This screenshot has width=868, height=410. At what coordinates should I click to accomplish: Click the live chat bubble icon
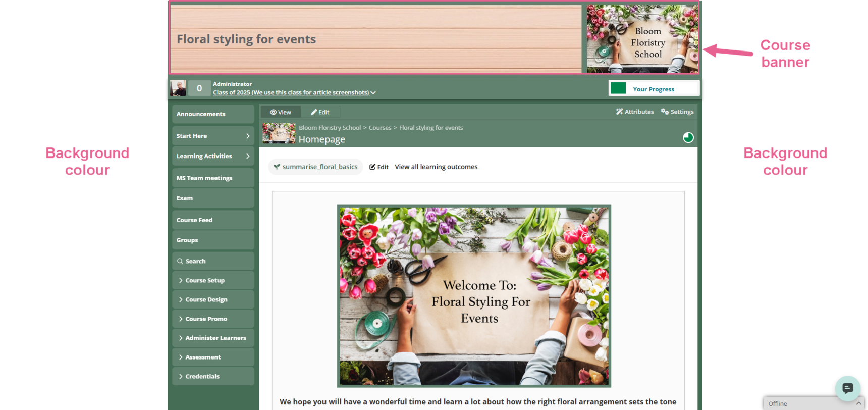[847, 388]
